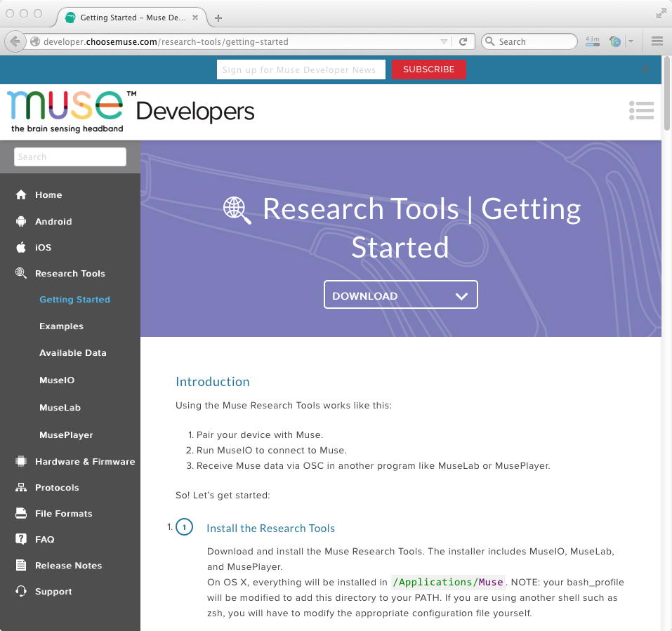Click the Protocols network icon
The height and width of the screenshot is (631, 672).
click(21, 488)
